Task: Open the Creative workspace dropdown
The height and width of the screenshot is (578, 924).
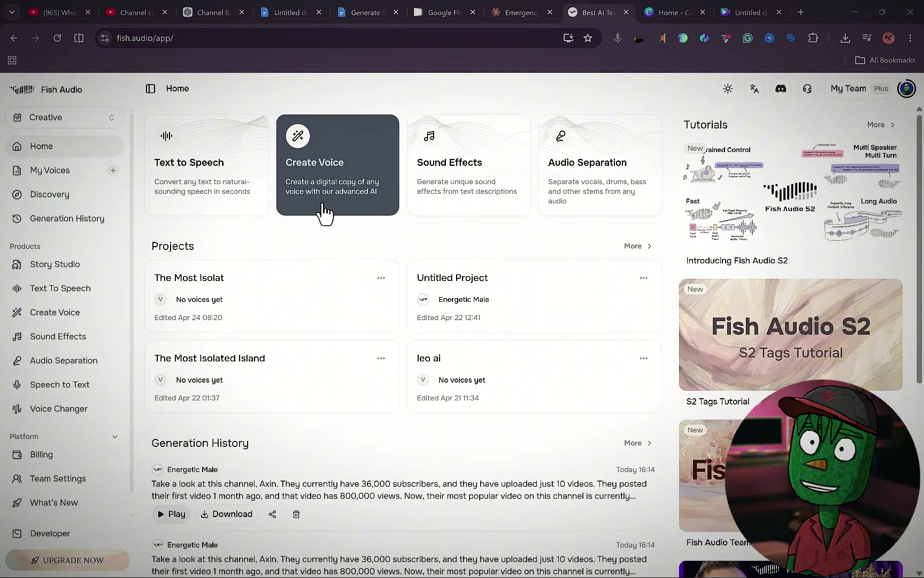Action: (64, 117)
